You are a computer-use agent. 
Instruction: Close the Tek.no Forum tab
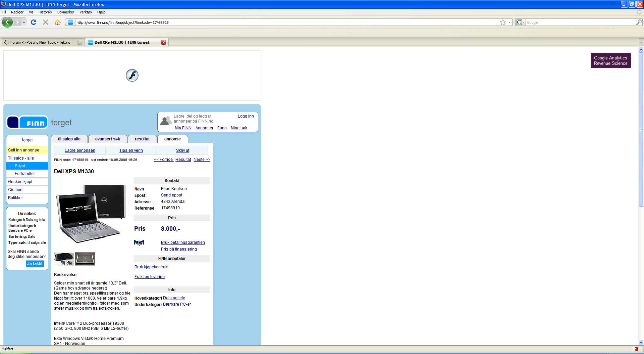(80, 42)
